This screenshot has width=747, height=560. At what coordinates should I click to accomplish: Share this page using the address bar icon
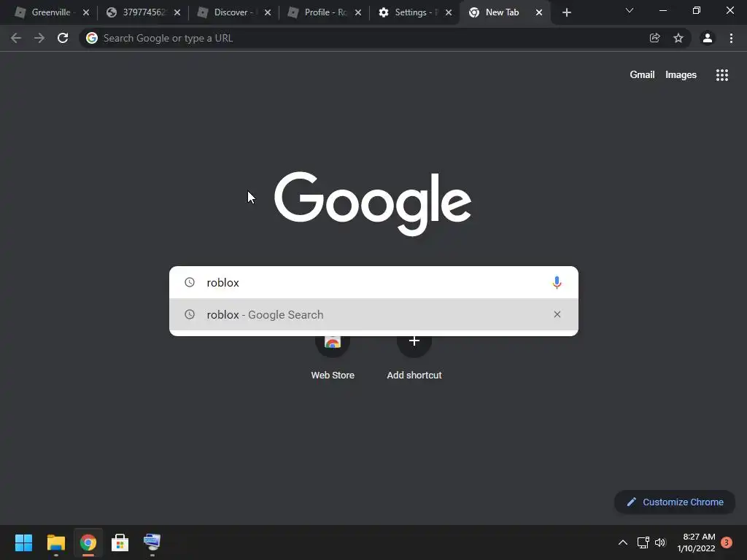coord(654,38)
